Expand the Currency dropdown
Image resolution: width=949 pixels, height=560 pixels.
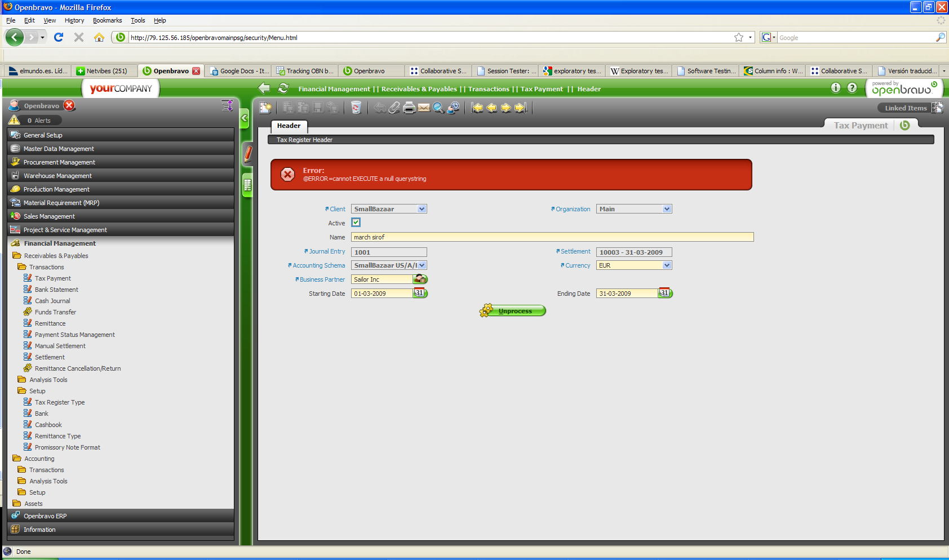(667, 265)
